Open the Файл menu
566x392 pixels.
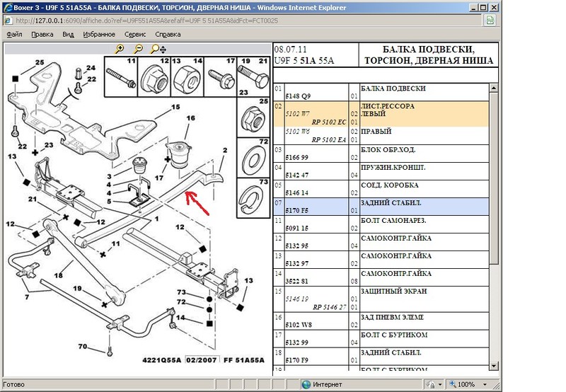click(16, 34)
